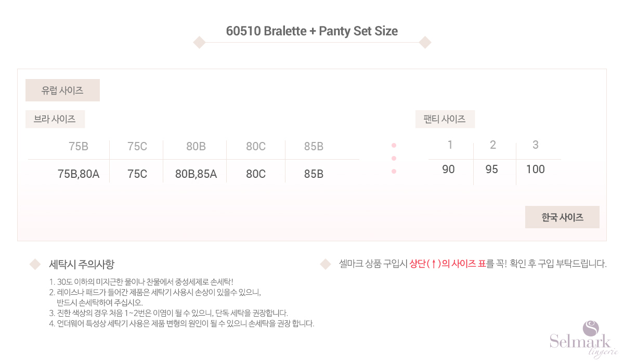
Task: Click Korean size 75B,80A cell
Action: coord(78,174)
